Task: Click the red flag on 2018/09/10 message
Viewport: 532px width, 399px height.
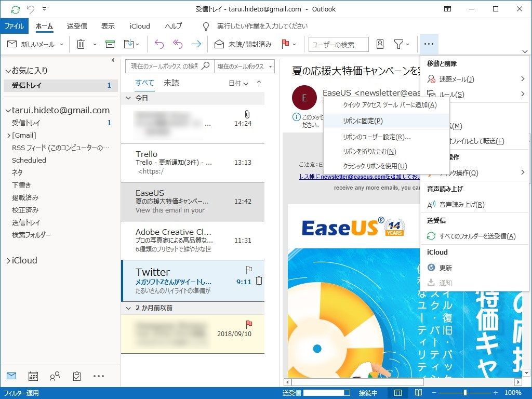Action: point(249,323)
